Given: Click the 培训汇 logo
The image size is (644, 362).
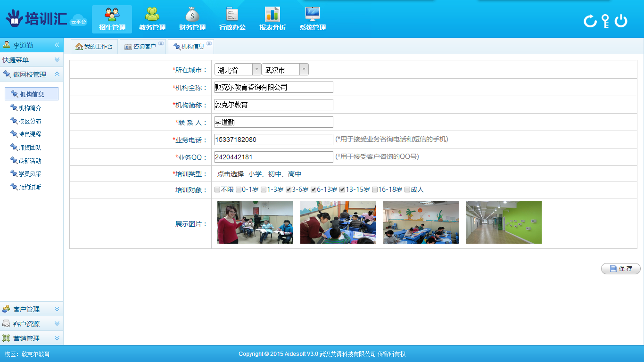Looking at the screenshot, I should tap(36, 19).
